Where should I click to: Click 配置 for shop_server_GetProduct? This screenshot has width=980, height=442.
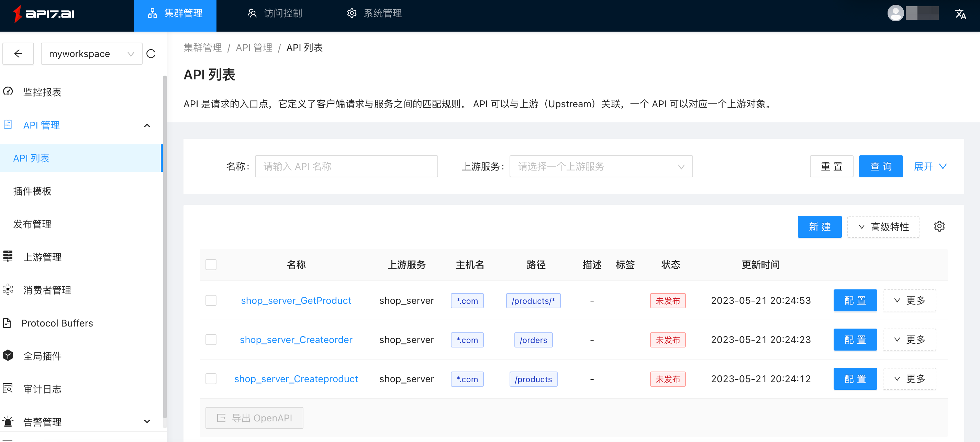(855, 300)
